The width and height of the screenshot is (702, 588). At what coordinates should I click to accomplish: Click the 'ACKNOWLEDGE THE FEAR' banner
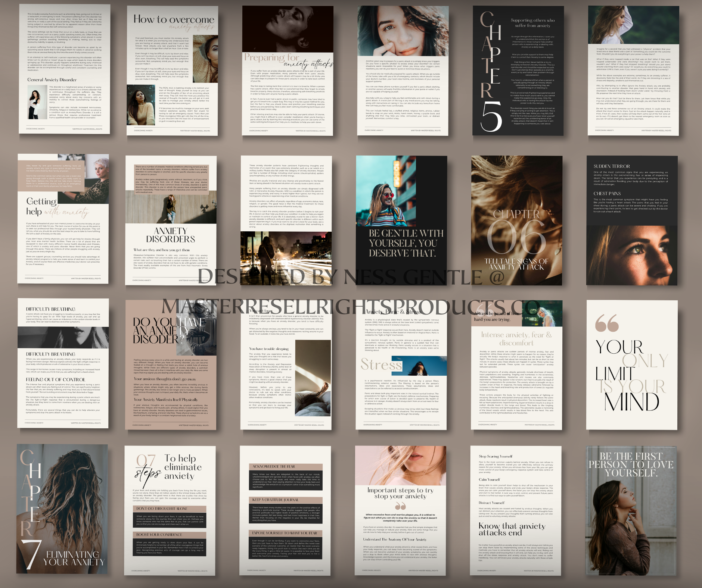click(x=285, y=467)
